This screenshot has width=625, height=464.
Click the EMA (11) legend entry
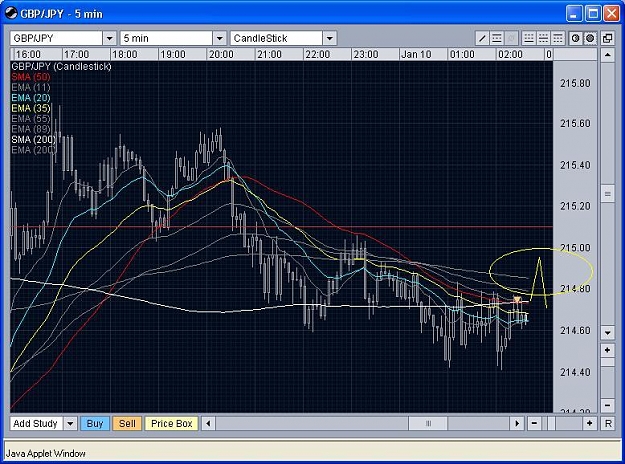[31, 87]
